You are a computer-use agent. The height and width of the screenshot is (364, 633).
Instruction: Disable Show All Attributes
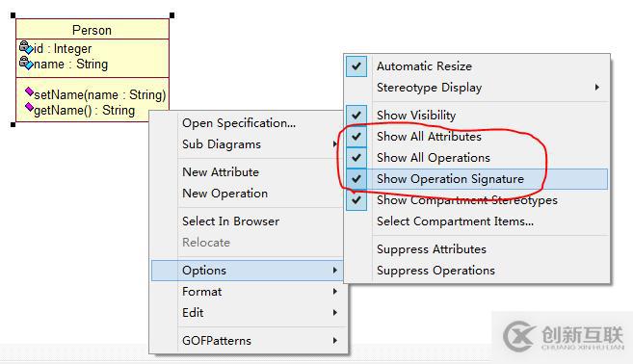pos(476,137)
